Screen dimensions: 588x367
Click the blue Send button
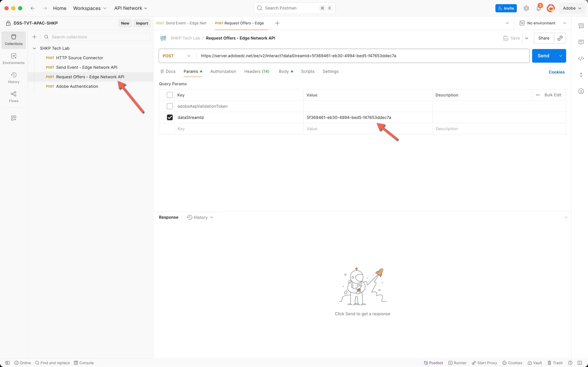pos(543,56)
